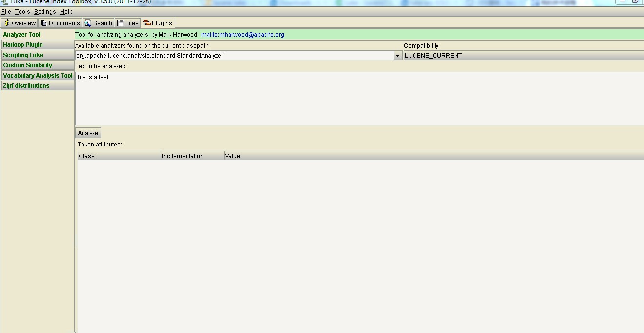Select Custom Similarity plugin
The image size is (644, 333).
point(38,65)
